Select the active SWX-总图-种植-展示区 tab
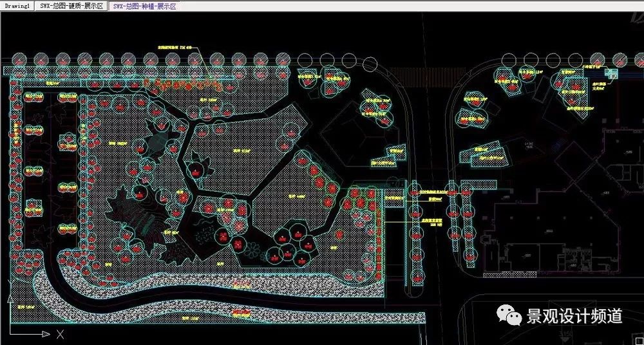This screenshot has width=644, height=345. (144, 6)
